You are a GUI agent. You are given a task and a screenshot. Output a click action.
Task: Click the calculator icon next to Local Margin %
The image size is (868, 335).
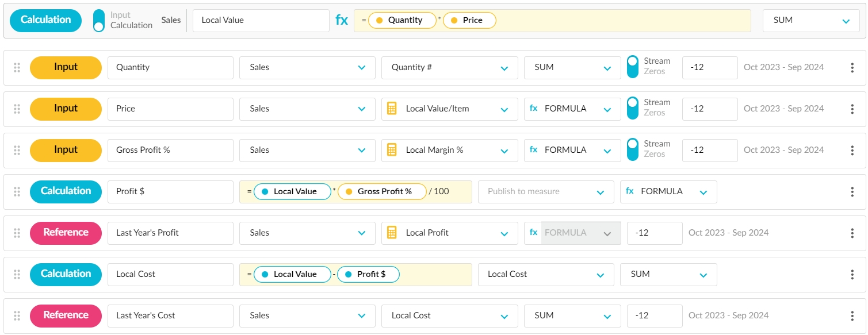[x=392, y=150]
